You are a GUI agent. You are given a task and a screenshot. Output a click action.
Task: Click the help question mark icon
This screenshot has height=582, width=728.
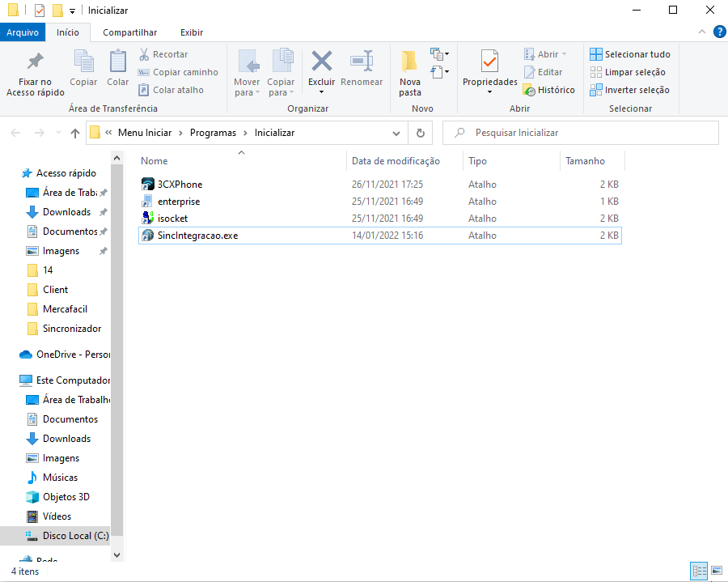[x=719, y=32]
